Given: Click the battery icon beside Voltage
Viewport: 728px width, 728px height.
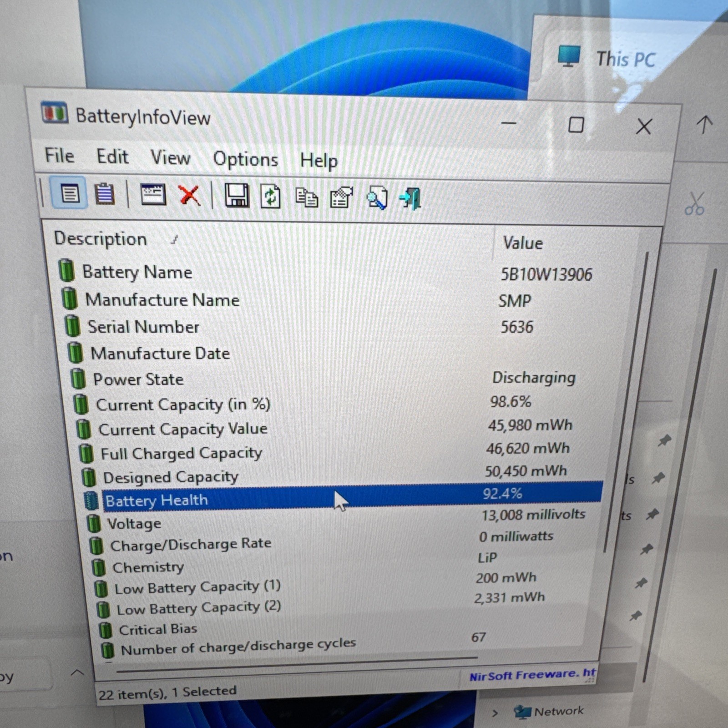Looking at the screenshot, I should click(x=94, y=523).
